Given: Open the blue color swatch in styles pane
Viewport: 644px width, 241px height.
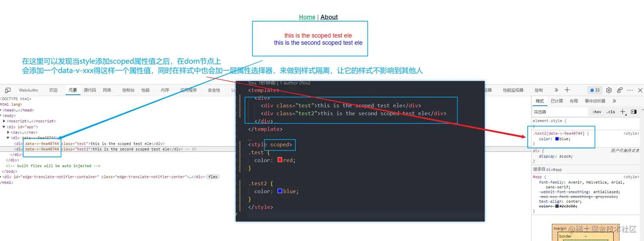Looking at the screenshot, I should (557, 139).
